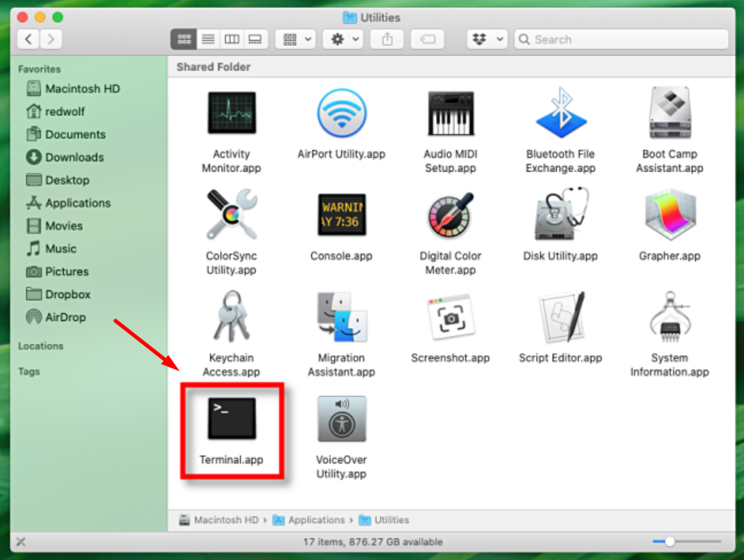Switch to list view
Image resolution: width=744 pixels, height=560 pixels.
(208, 39)
